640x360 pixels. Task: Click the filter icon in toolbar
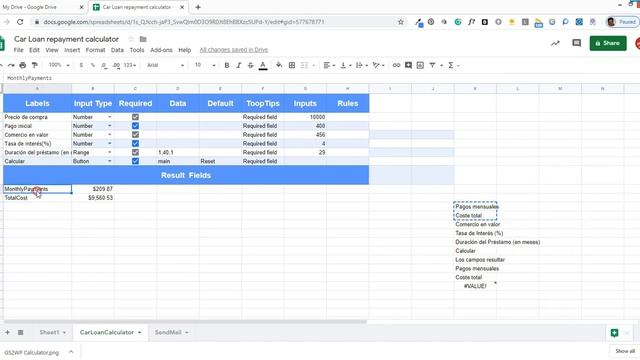(x=432, y=65)
